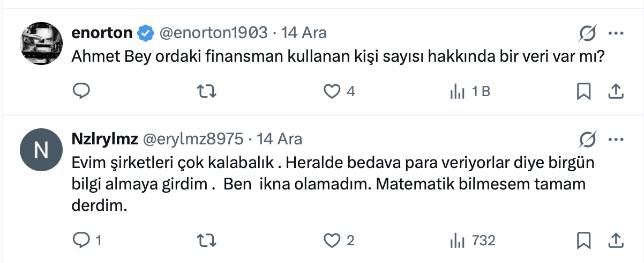Screen dimensions: 644x263
Task: View analytics of enorton's tweet
Action: click(x=457, y=92)
